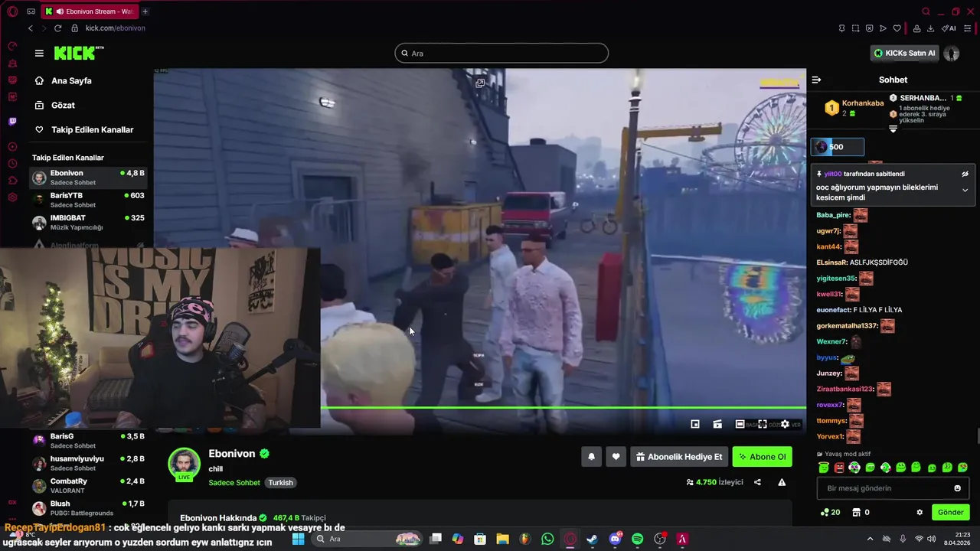Insert the halo green emote
Viewport: 980px width, 551px height.
click(824, 468)
